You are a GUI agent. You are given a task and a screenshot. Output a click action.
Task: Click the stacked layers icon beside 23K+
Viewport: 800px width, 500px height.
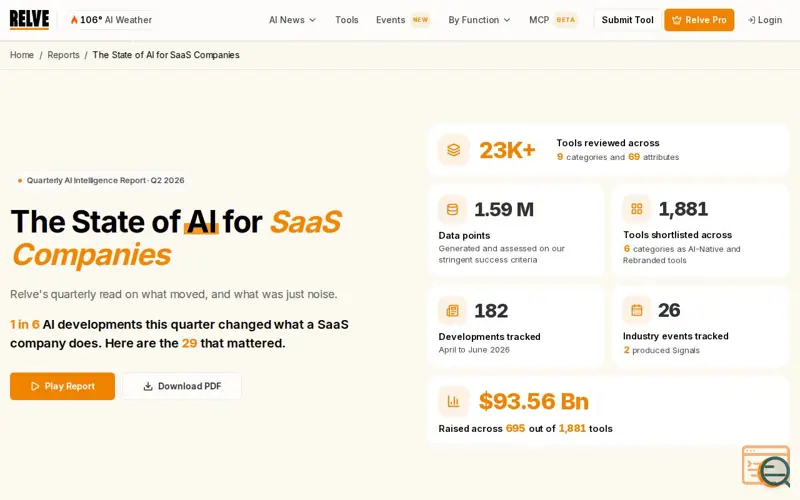454,150
